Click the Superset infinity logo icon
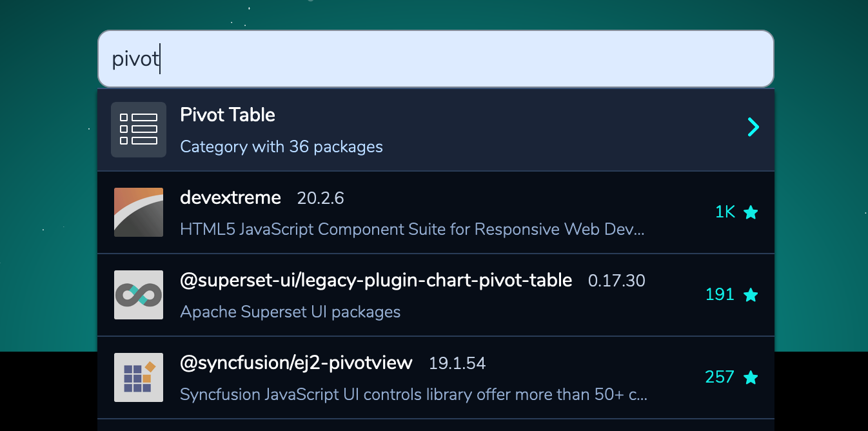Image resolution: width=868 pixels, height=431 pixels. tap(139, 295)
